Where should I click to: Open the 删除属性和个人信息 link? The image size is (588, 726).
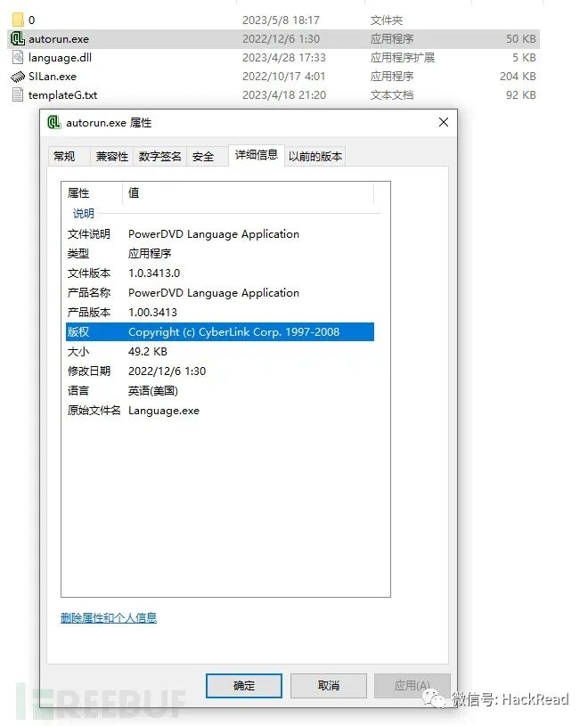click(109, 617)
